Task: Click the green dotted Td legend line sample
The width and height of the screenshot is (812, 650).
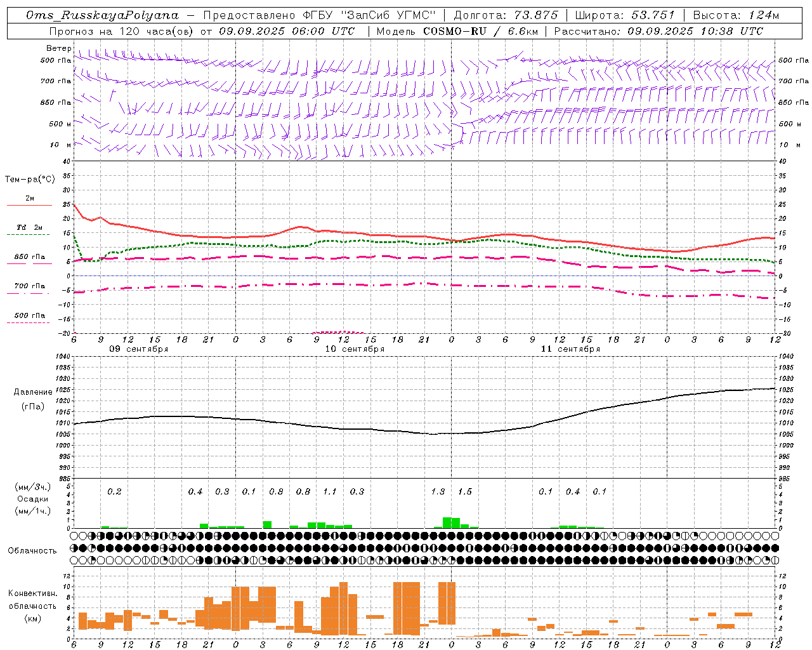Action: [x=29, y=235]
